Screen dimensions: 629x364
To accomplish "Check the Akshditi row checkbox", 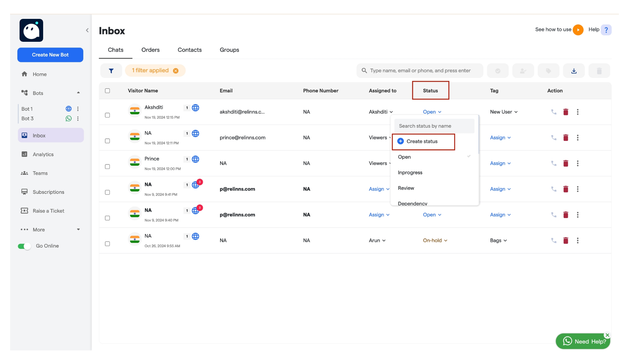I will point(107,115).
